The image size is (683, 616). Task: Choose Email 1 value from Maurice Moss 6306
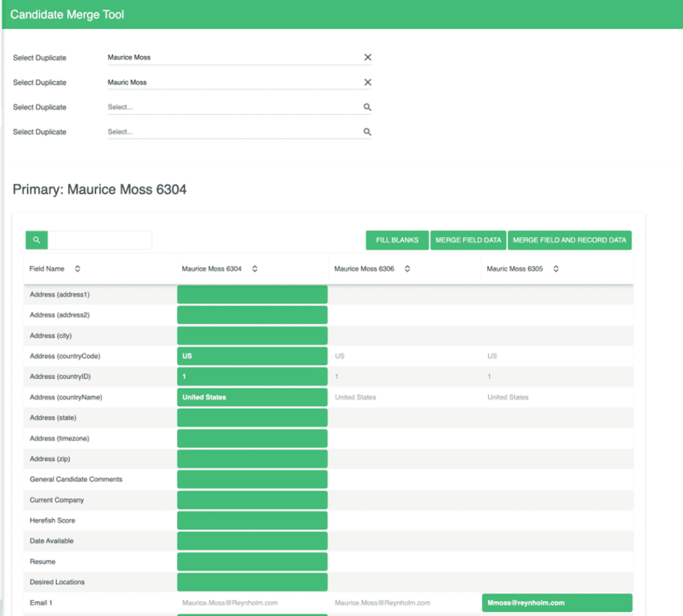(382, 602)
